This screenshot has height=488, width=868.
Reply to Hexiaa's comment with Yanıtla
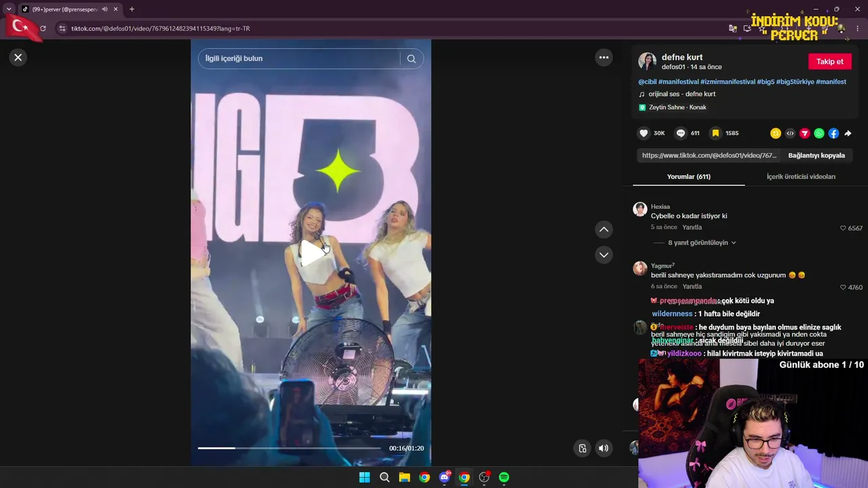(x=692, y=228)
